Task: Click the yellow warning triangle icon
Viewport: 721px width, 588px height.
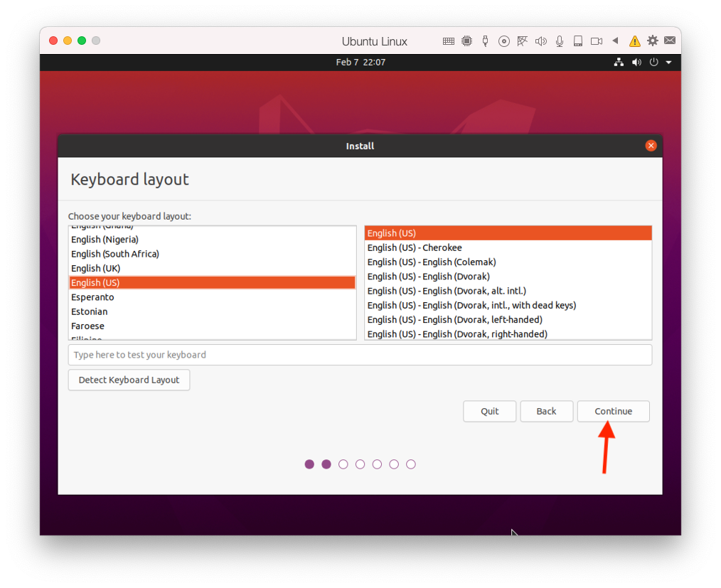Action: (634, 41)
